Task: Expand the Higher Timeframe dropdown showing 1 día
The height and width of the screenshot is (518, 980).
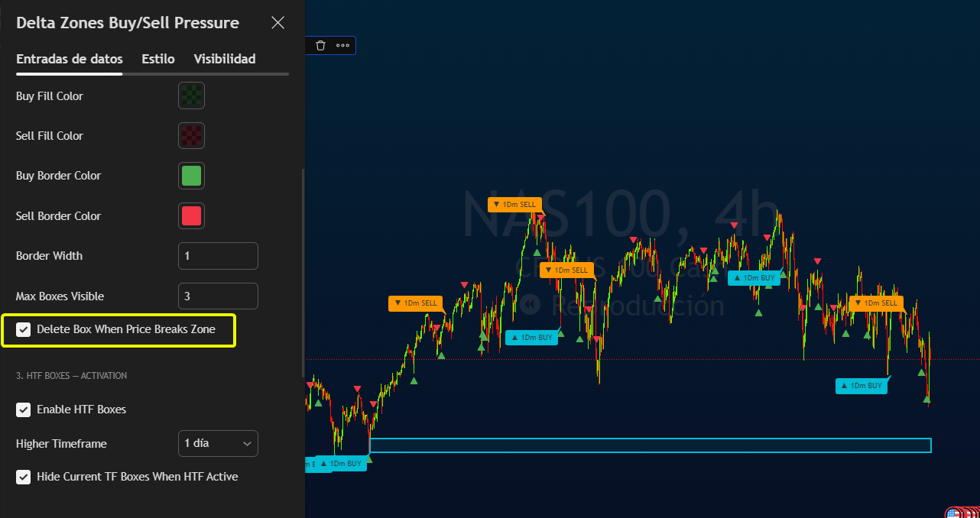Action: click(218, 443)
